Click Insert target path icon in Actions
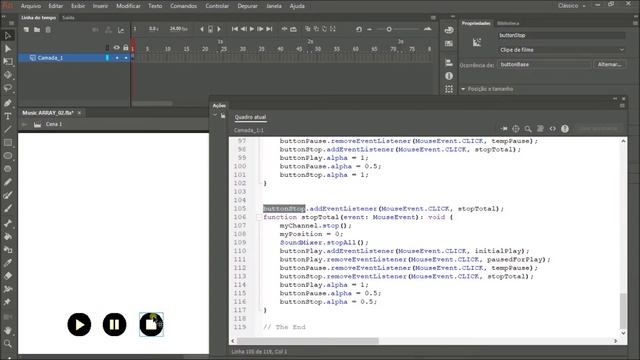The height and width of the screenshot is (360, 640). click(516, 129)
